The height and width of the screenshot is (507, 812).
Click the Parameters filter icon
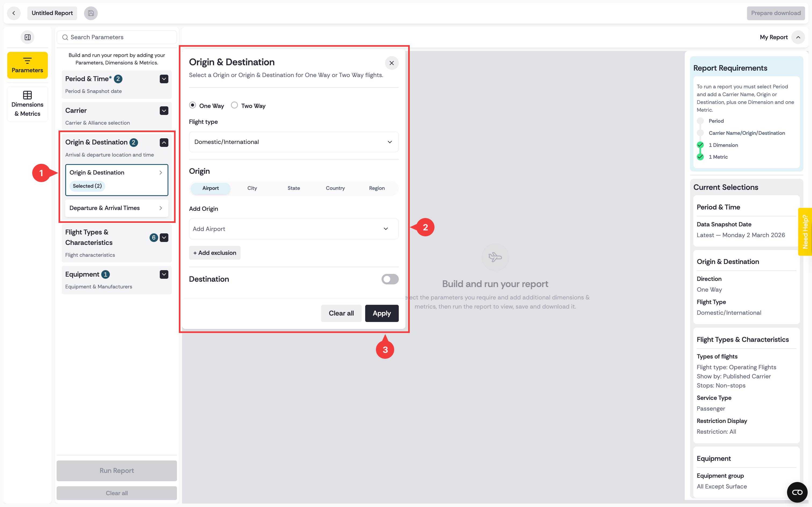[x=27, y=61]
